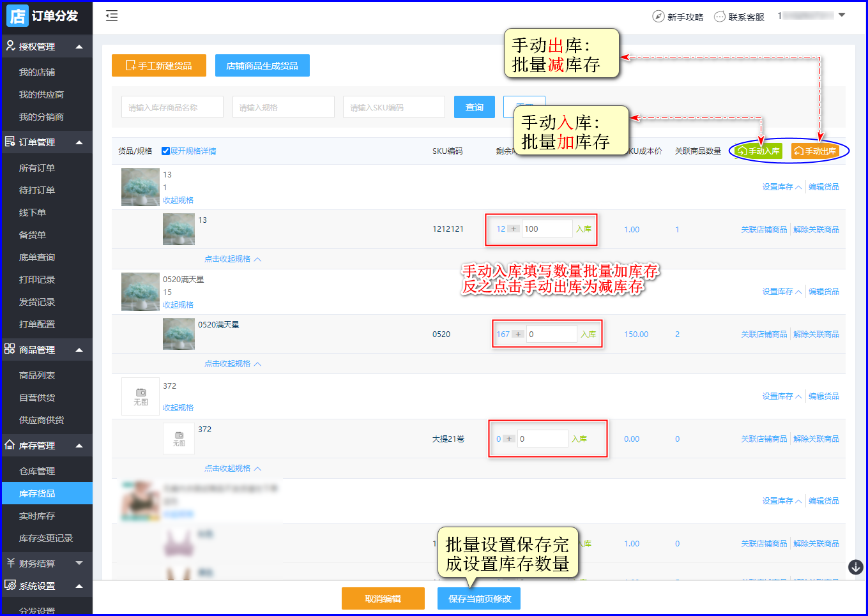Image resolution: width=868 pixels, height=616 pixels.
Task: Toggle the 展开规格详情 checkbox
Action: point(166,151)
